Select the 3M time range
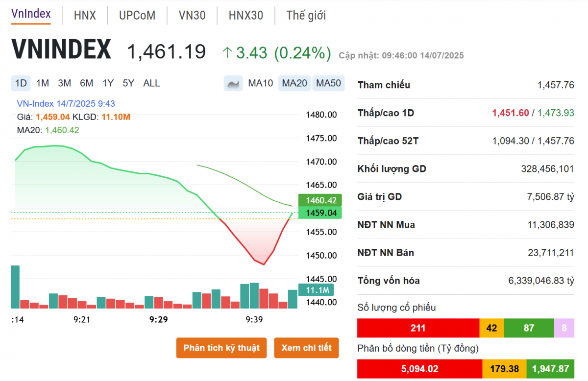588x381 pixels. point(64,83)
